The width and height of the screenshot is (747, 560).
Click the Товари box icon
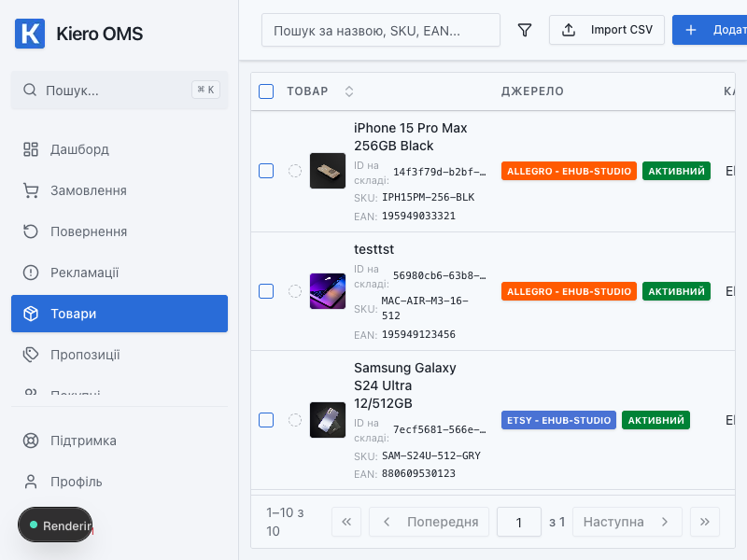coord(31,314)
